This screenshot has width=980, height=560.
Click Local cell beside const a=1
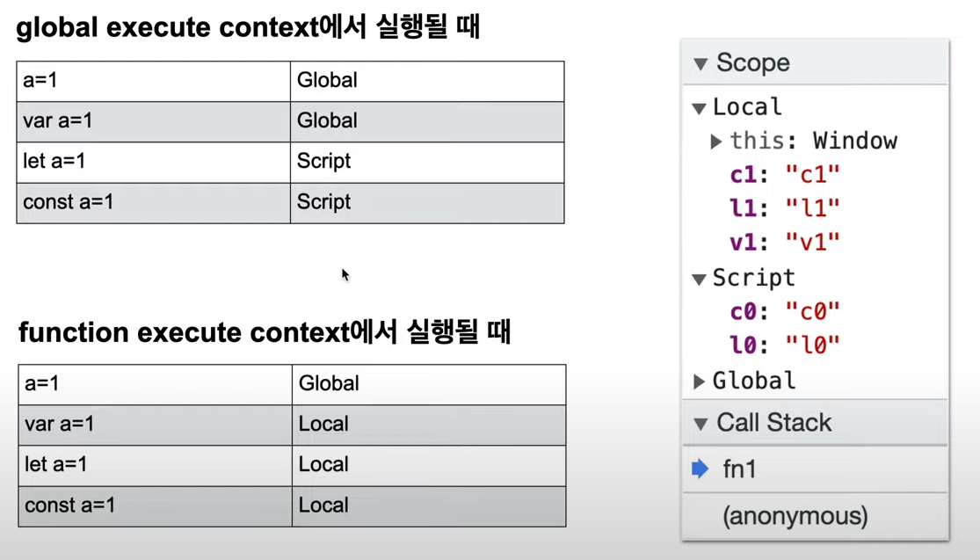pyautogui.click(x=429, y=506)
